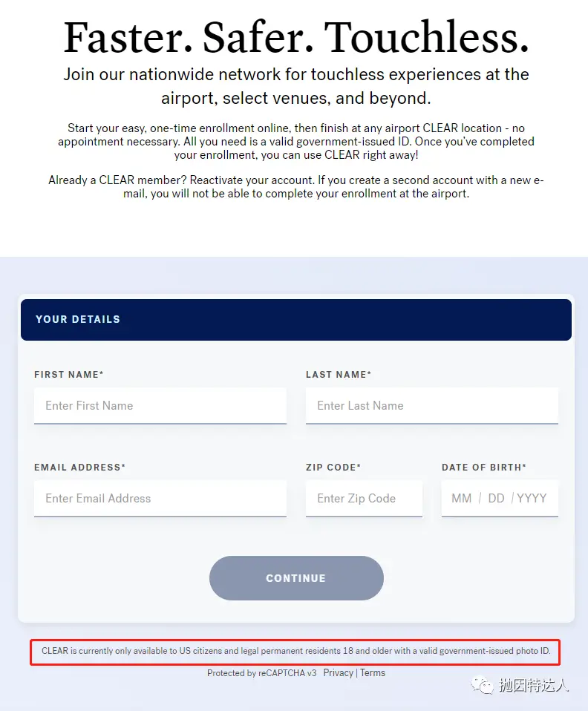This screenshot has width=588, height=711.
Task: Open the Privacy link
Action: tap(338, 673)
